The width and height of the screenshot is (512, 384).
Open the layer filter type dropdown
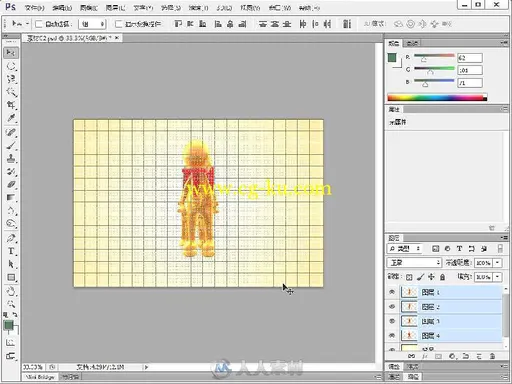pyautogui.click(x=405, y=248)
